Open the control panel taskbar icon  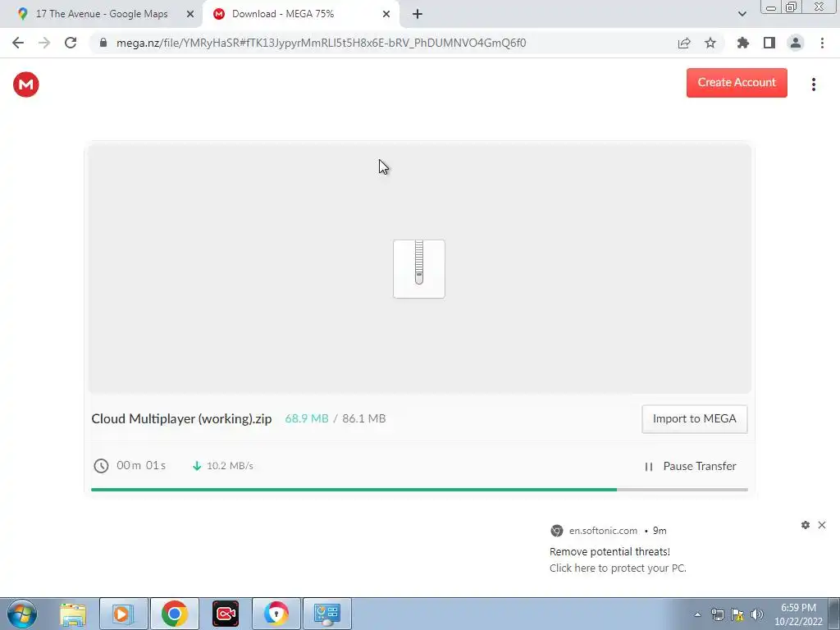click(327, 614)
